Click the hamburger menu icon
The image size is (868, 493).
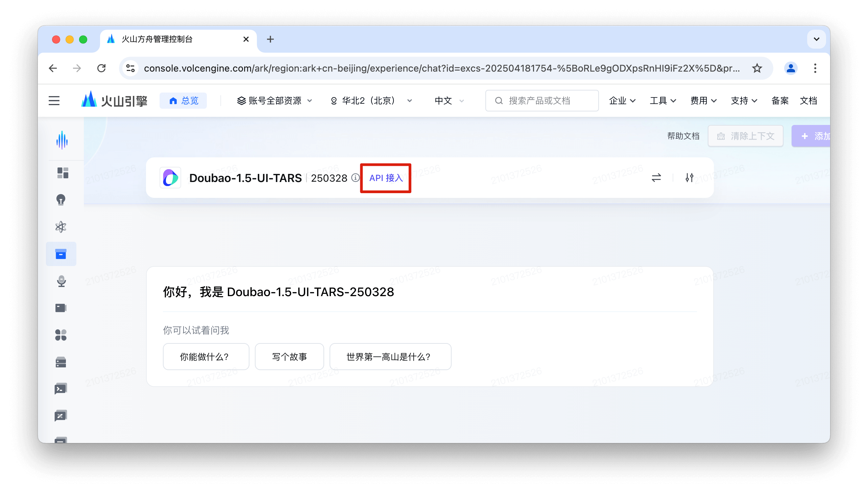[54, 101]
